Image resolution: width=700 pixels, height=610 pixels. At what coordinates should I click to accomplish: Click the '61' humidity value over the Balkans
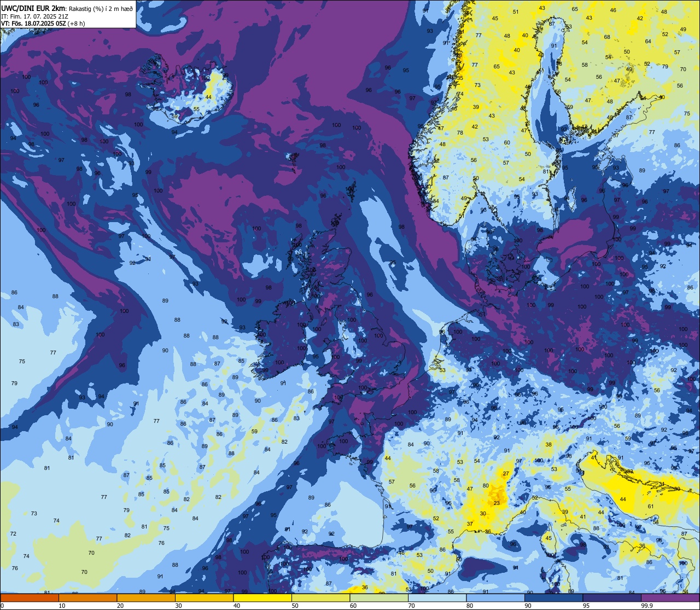point(651,507)
